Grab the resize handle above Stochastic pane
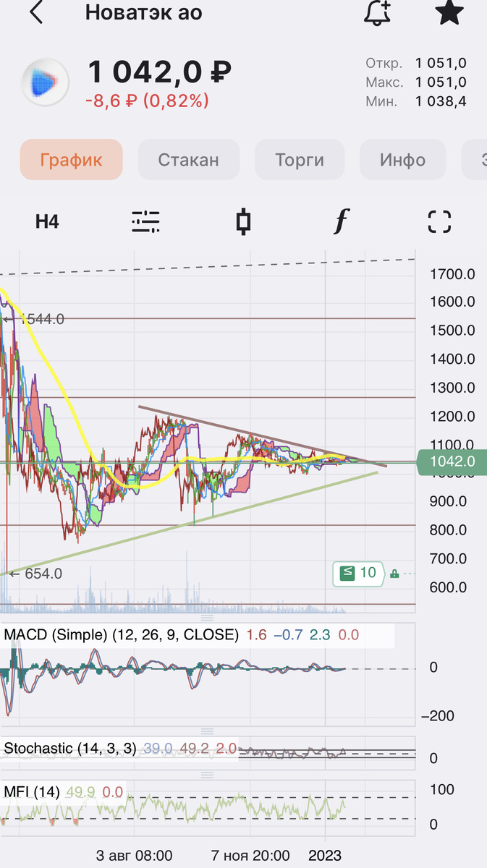Image resolution: width=487 pixels, height=868 pixels. [208, 731]
